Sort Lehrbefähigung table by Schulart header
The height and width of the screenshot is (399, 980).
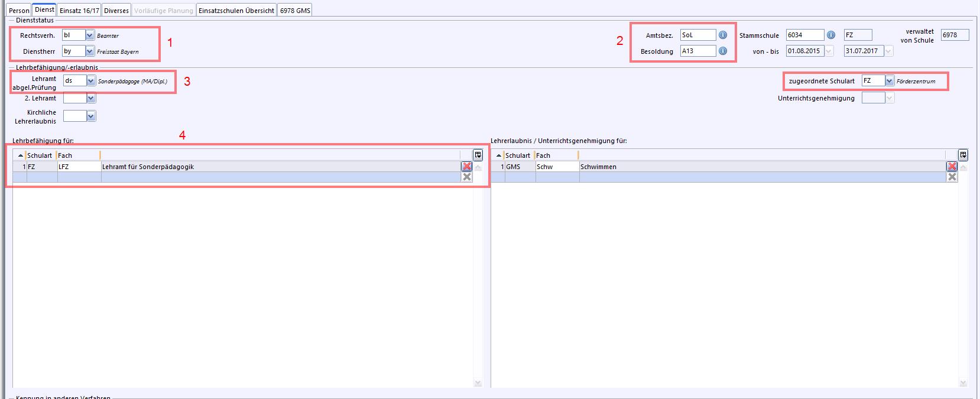coord(40,155)
